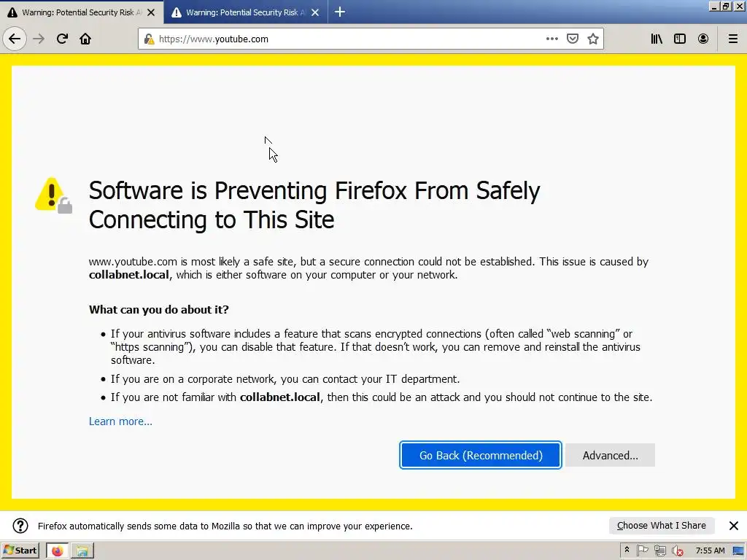Go back using the back arrow button
This screenshot has height=560, width=747.
point(15,39)
